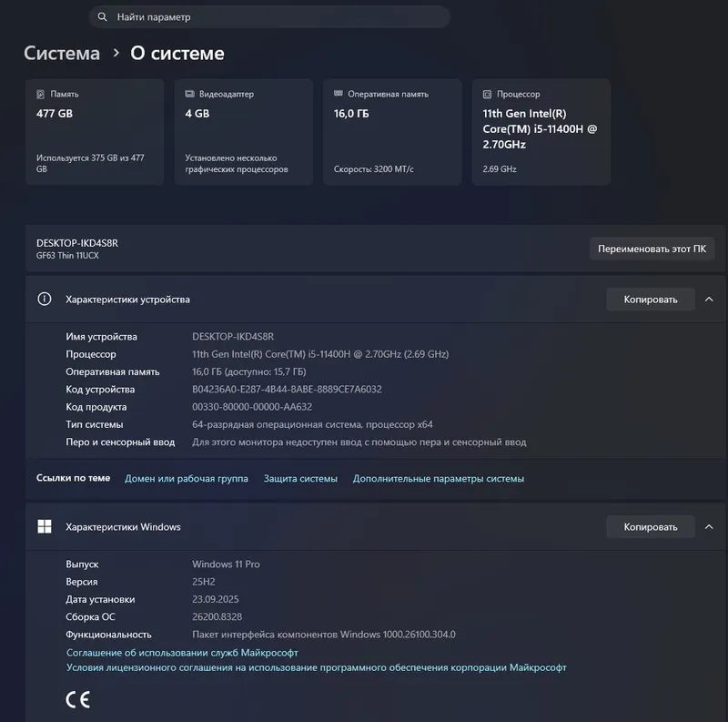
Task: Click the info icon beside Характеристики устройства
Action: coord(44,299)
